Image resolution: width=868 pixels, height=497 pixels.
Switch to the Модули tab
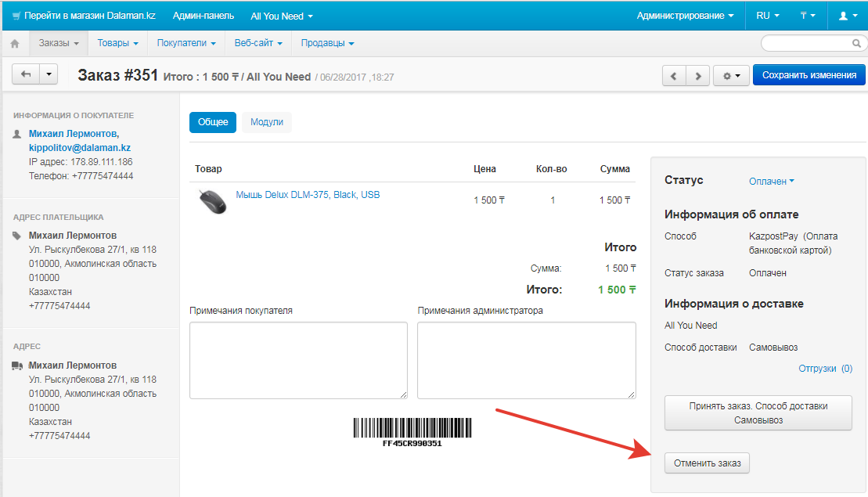coord(267,122)
